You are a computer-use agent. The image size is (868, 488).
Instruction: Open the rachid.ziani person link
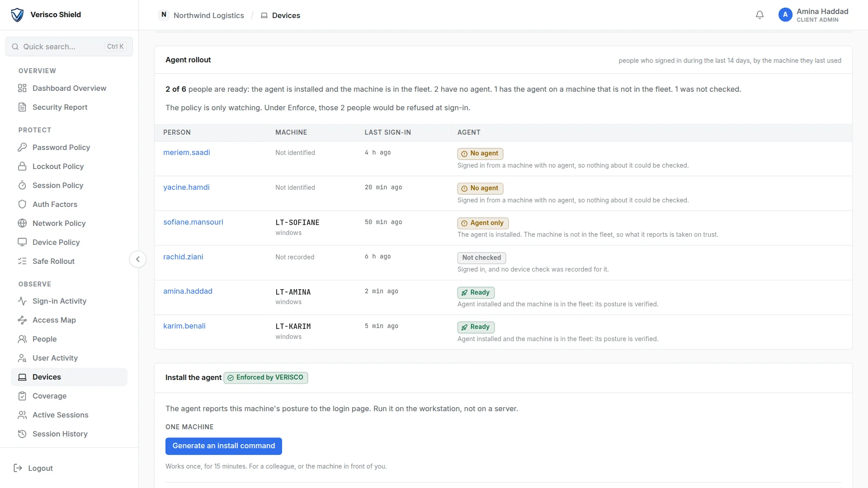(183, 257)
